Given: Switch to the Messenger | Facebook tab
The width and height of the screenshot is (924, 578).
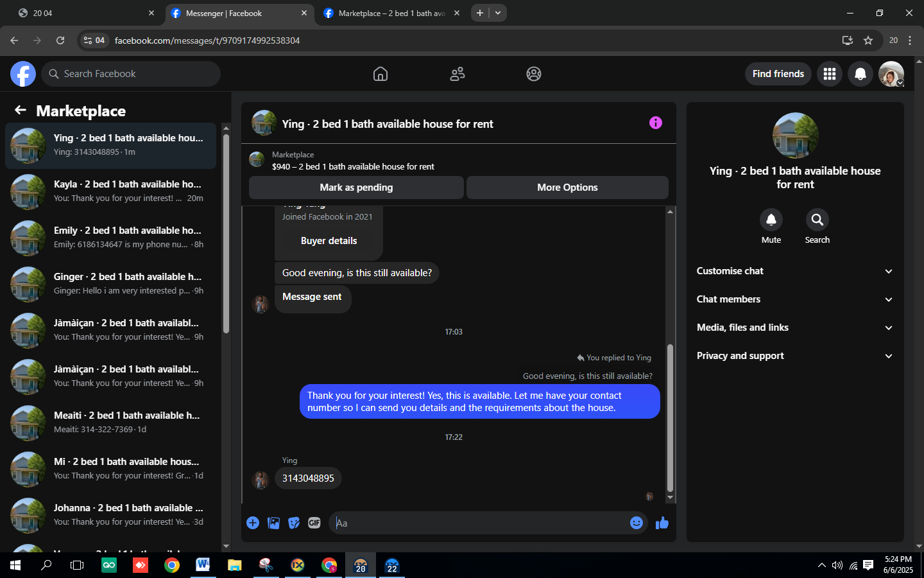Looking at the screenshot, I should [240, 13].
